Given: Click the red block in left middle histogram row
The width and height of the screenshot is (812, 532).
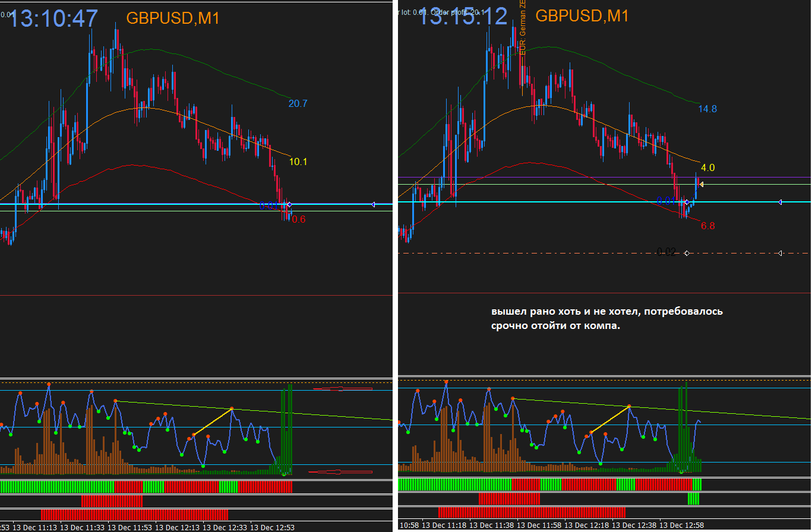Looking at the screenshot, I should [x=112, y=501].
